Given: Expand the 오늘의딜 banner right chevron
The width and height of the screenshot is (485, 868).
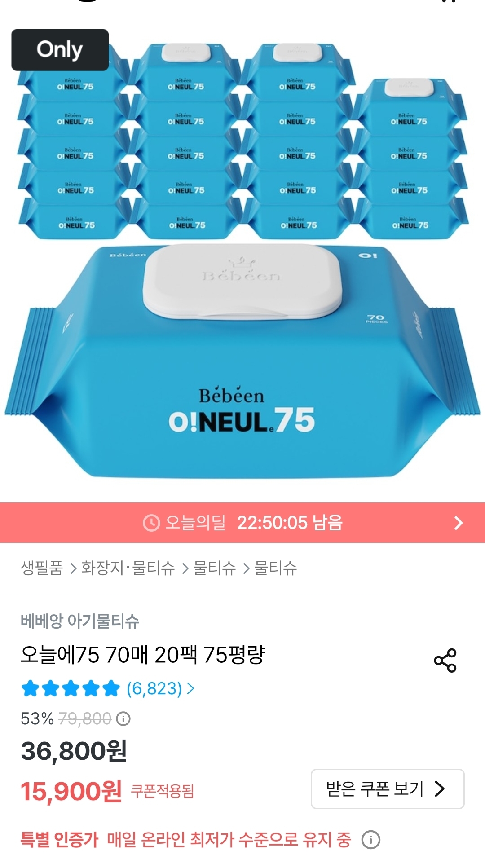Looking at the screenshot, I should coord(458,523).
